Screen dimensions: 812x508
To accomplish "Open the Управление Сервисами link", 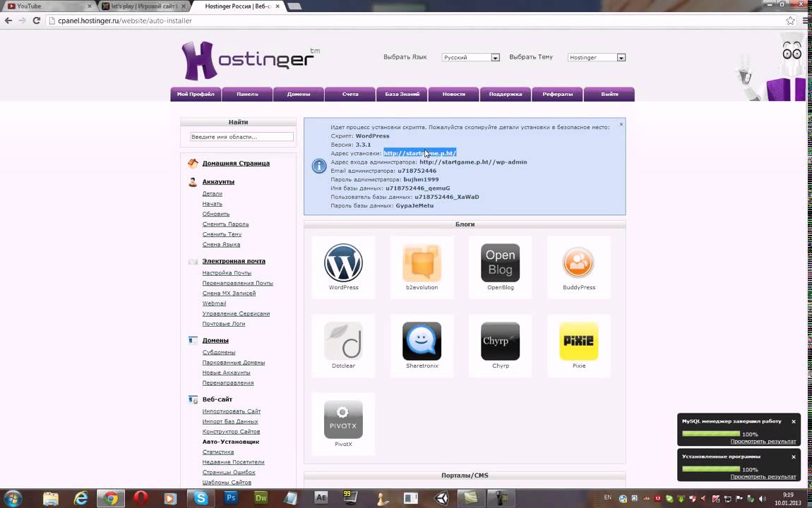I will pyautogui.click(x=236, y=313).
